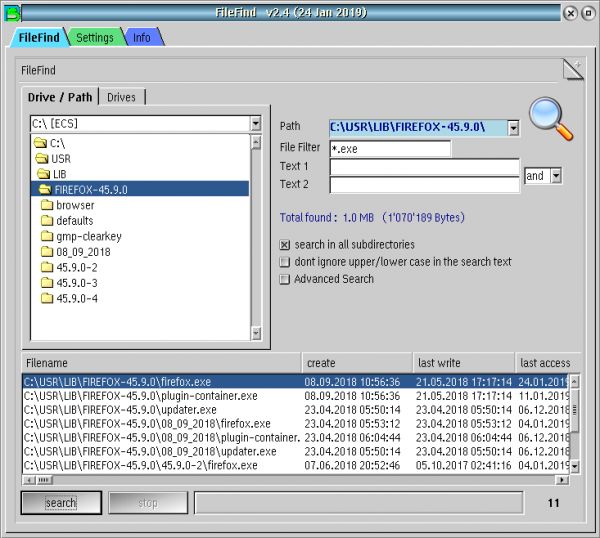The image size is (600, 538).
Task: Select result row FIREFOX-45.9.0\updater.exe
Action: [295, 410]
